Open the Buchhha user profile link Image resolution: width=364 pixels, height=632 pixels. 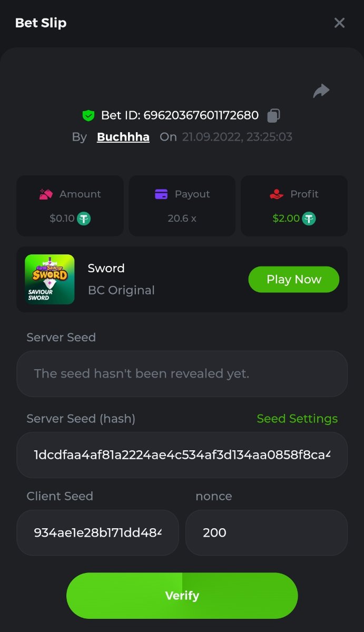(x=123, y=137)
